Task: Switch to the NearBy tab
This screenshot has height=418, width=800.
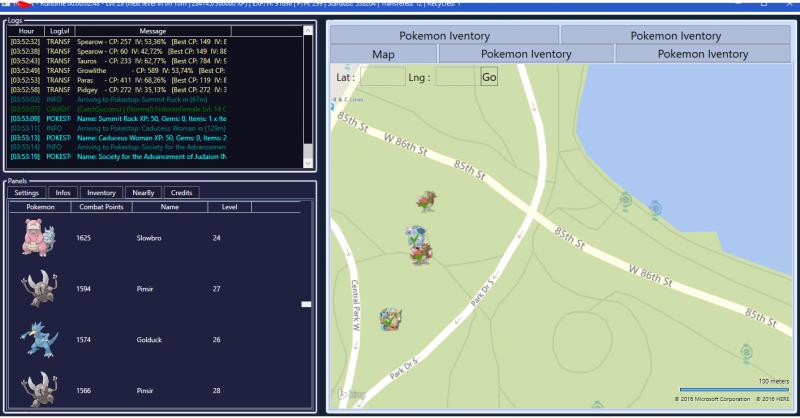Action: click(x=143, y=192)
